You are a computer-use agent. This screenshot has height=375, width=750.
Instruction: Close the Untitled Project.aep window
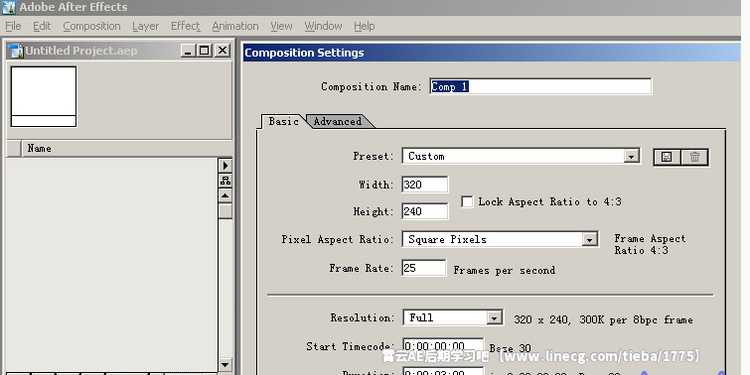[x=222, y=50]
